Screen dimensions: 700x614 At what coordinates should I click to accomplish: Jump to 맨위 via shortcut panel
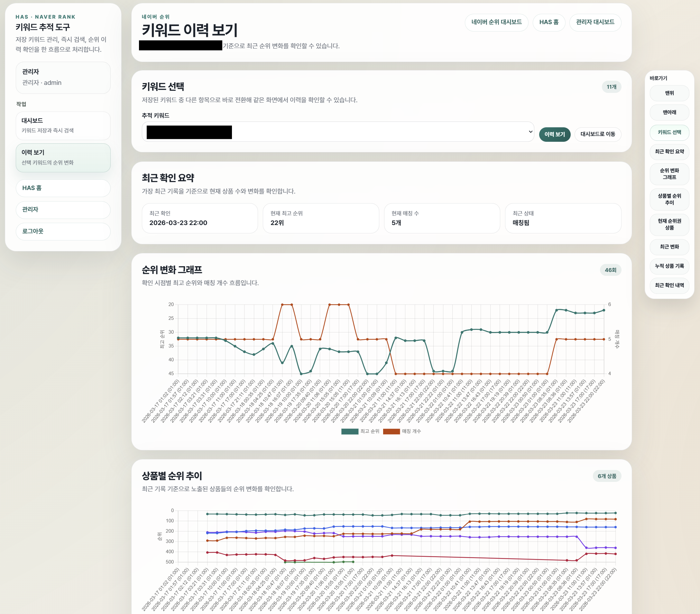tap(669, 93)
